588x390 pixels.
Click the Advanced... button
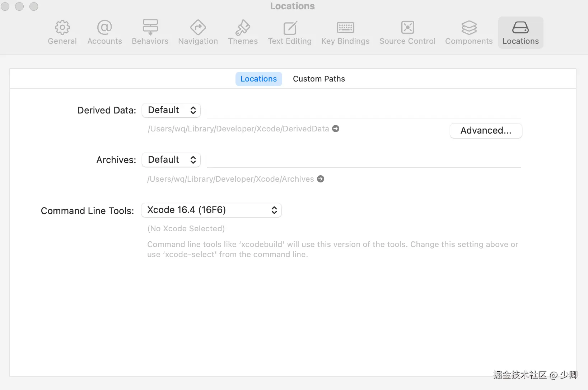click(486, 130)
